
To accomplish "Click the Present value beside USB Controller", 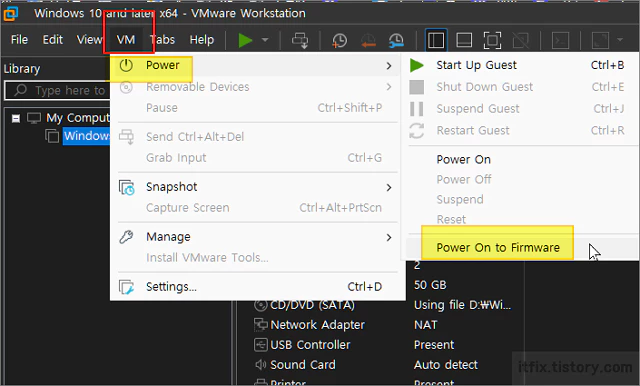I will 434,345.
